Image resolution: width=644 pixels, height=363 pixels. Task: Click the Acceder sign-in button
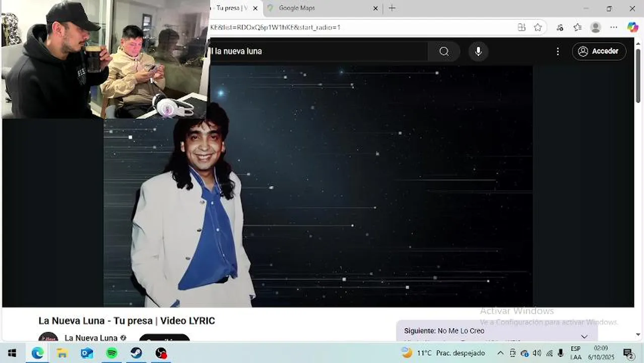coord(599,51)
